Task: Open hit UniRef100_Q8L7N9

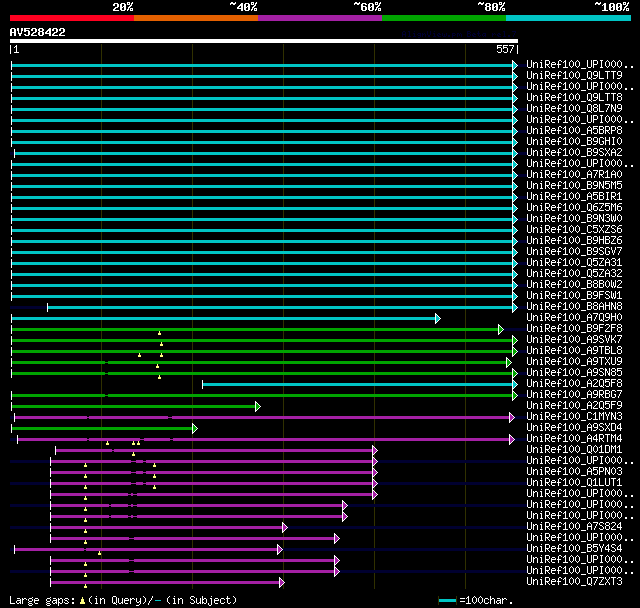Action: tap(574, 109)
